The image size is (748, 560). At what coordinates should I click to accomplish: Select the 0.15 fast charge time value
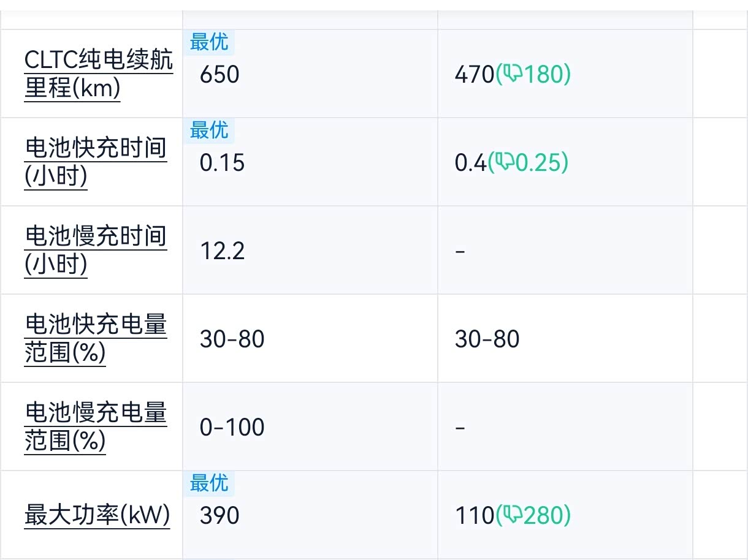[222, 163]
